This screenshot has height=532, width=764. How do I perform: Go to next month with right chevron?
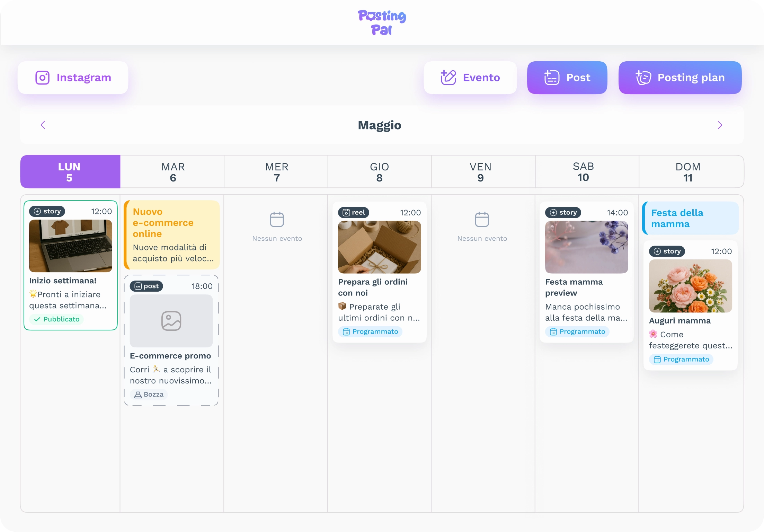pos(720,125)
